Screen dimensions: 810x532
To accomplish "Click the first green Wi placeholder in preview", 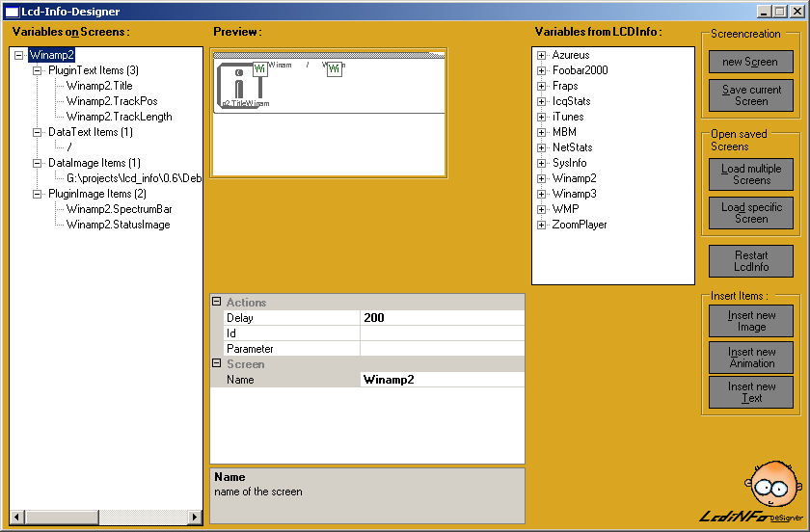I will coord(259,68).
